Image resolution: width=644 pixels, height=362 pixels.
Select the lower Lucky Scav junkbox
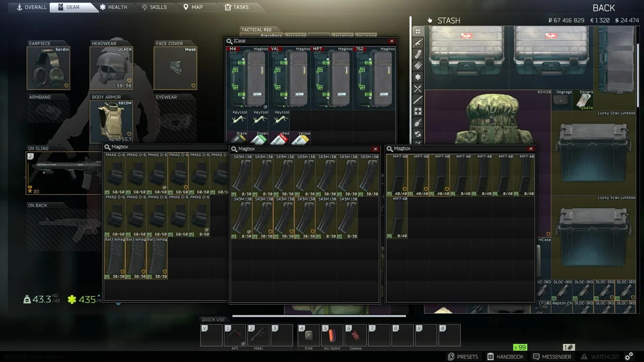(x=594, y=237)
